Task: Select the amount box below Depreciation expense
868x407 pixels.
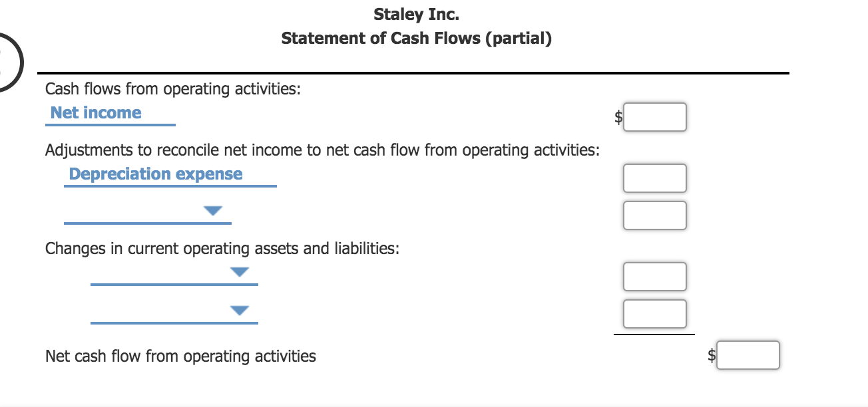Action: tap(654, 215)
